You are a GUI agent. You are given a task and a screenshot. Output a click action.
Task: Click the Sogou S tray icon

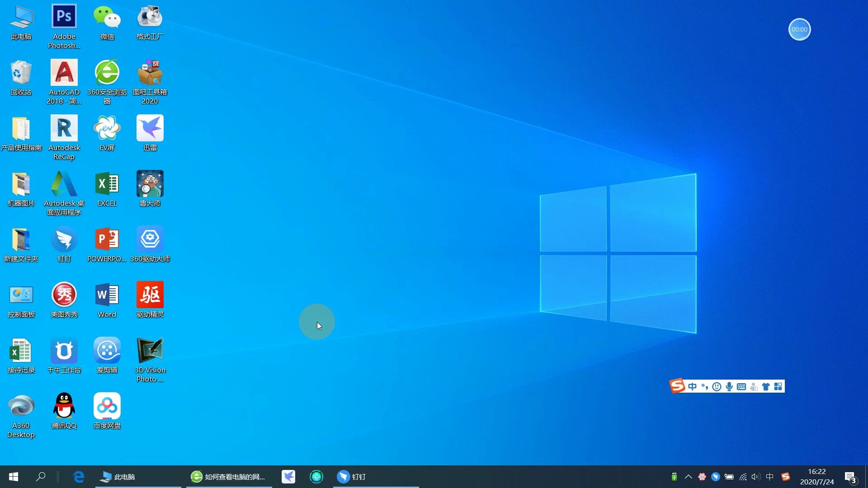(x=786, y=477)
